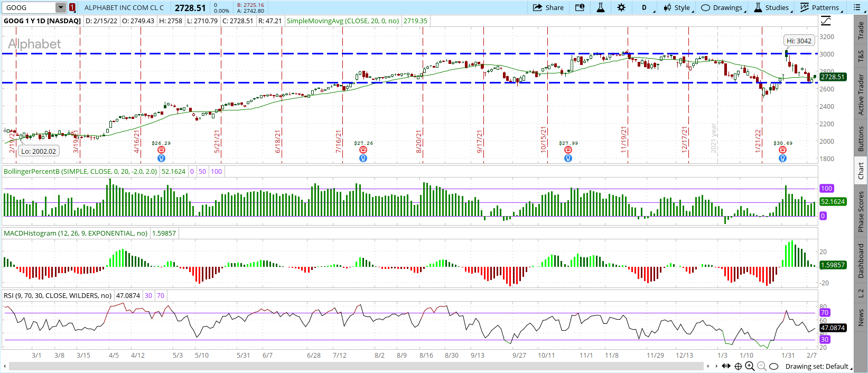Click the curve scale icon above price axis

tap(826, 21)
